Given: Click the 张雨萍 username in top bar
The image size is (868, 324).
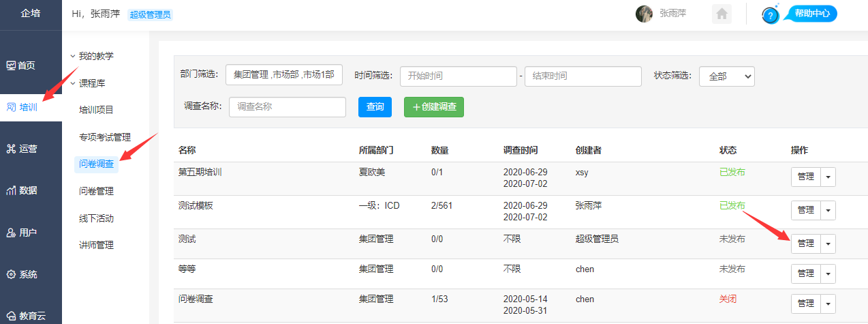Looking at the screenshot, I should [673, 13].
